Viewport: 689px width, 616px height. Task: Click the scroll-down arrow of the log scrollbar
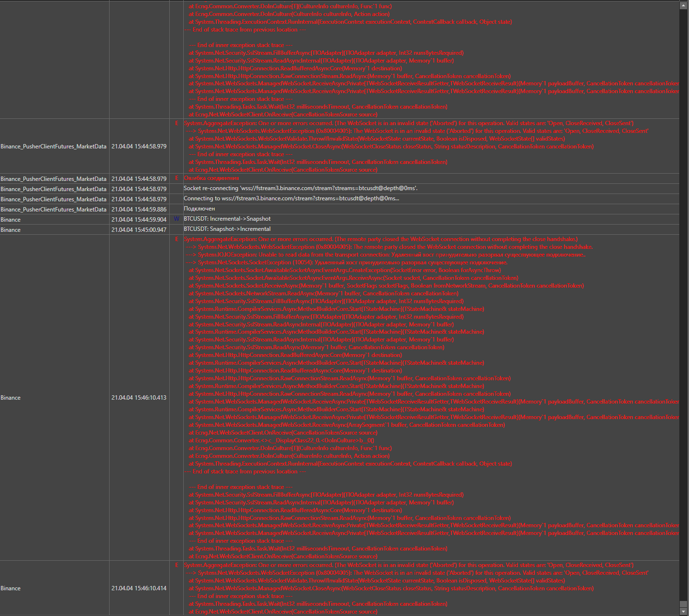click(x=683, y=611)
